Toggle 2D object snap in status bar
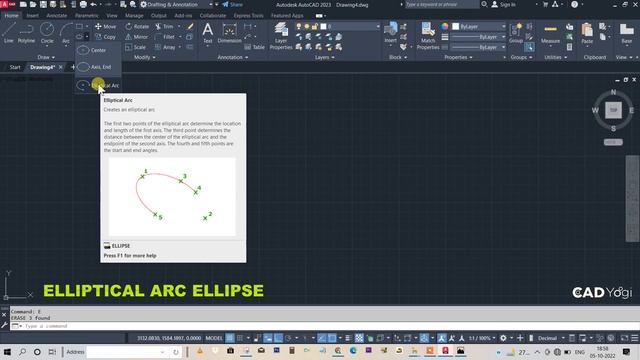Screen dimensions: 640x360 tap(332, 338)
